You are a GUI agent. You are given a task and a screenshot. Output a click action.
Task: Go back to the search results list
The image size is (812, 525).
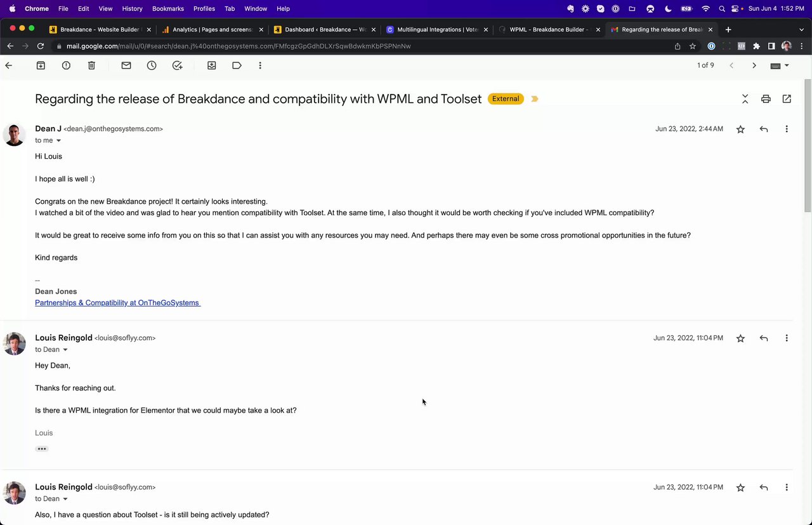pyautogui.click(x=8, y=65)
